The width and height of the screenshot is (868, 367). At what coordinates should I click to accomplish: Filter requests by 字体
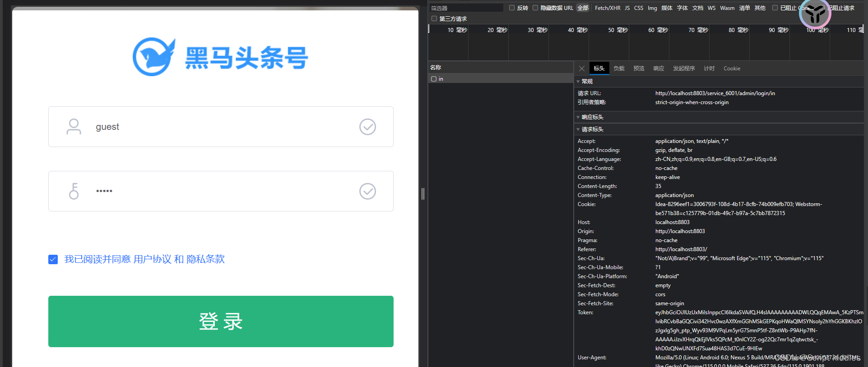[x=682, y=8]
